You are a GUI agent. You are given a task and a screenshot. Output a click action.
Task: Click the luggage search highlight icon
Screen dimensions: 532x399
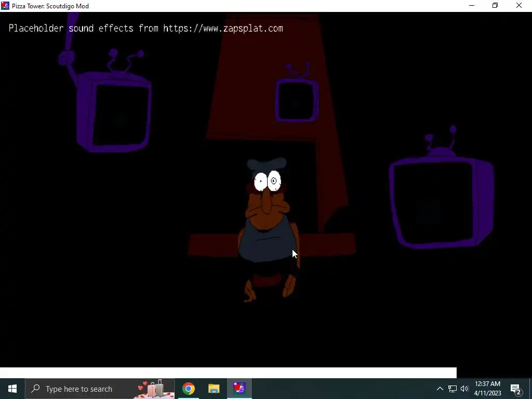[x=155, y=389]
